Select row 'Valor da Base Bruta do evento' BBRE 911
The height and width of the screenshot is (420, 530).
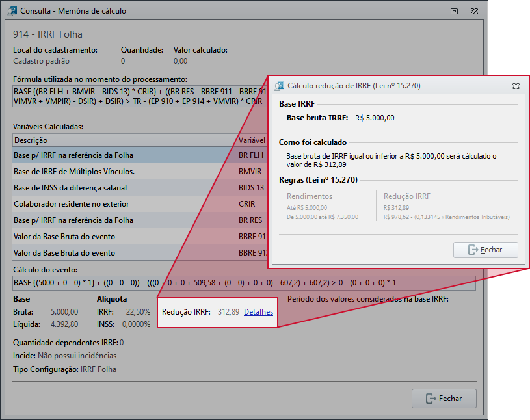tap(140, 236)
